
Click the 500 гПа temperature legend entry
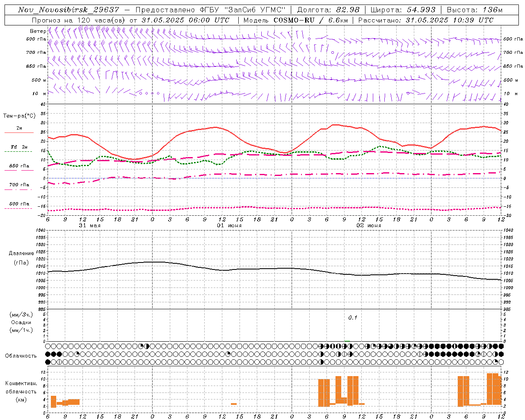pyautogui.click(x=19, y=203)
